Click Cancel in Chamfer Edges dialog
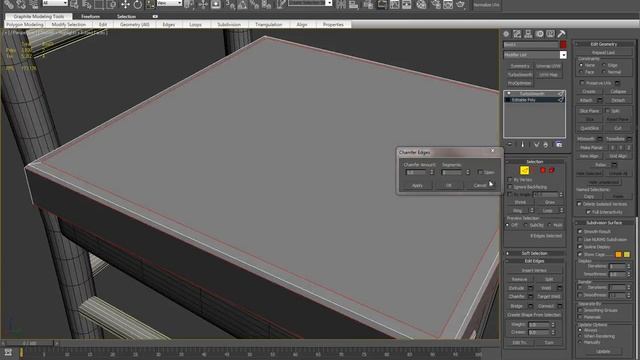The image size is (640, 360). pos(480,185)
